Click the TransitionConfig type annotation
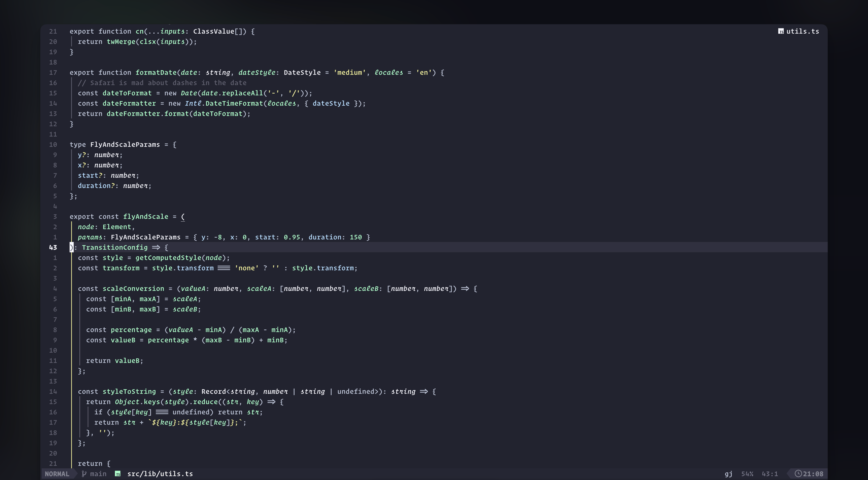The image size is (868, 480). tap(114, 247)
